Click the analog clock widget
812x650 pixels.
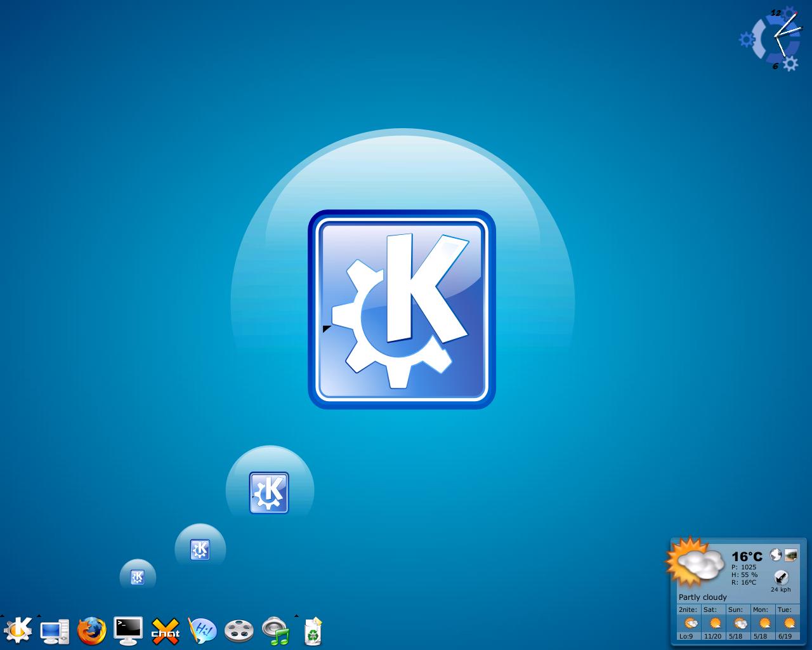pyautogui.click(x=772, y=38)
